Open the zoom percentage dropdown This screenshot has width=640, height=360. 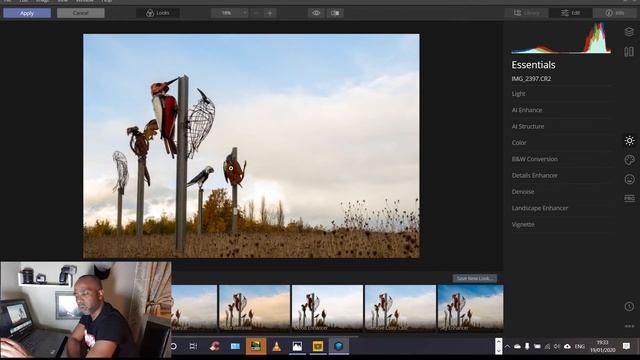pos(230,13)
